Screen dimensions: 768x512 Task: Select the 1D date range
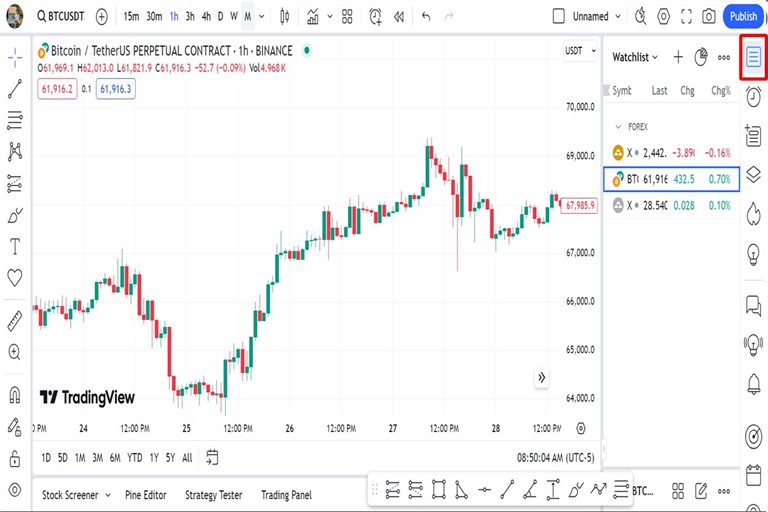46,458
